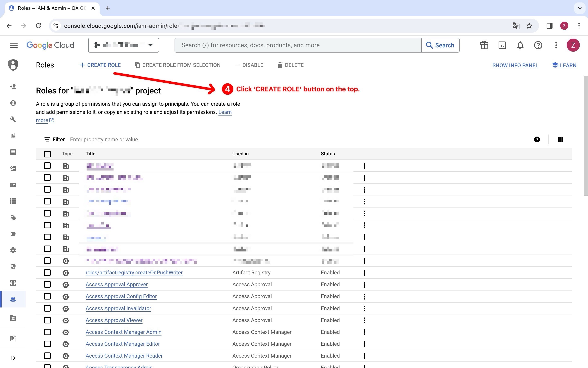This screenshot has height=368, width=588.
Task: Check the roles/artifactregistry.createOnPushWriter row
Action: coord(47,273)
